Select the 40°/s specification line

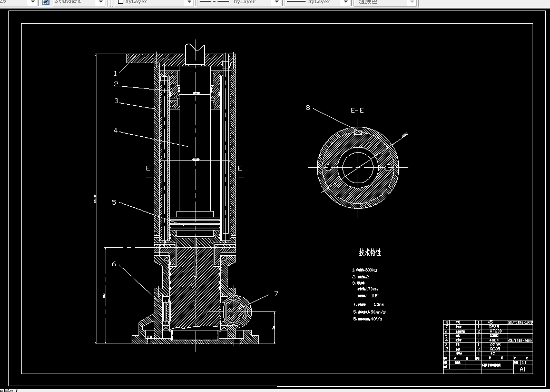point(368,319)
